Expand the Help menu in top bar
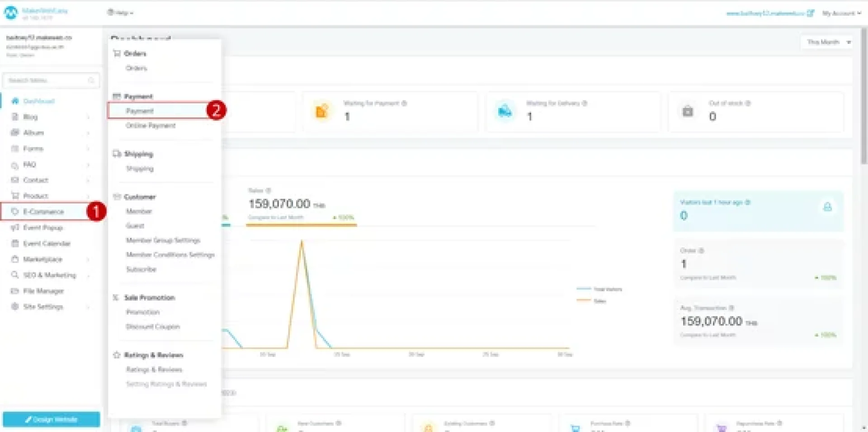 coord(120,13)
